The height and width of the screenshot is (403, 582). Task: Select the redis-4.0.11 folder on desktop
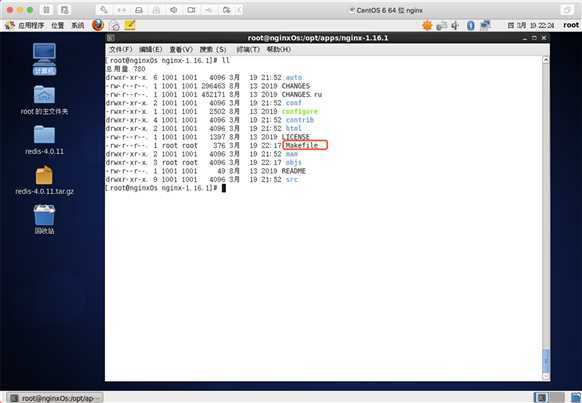45,140
